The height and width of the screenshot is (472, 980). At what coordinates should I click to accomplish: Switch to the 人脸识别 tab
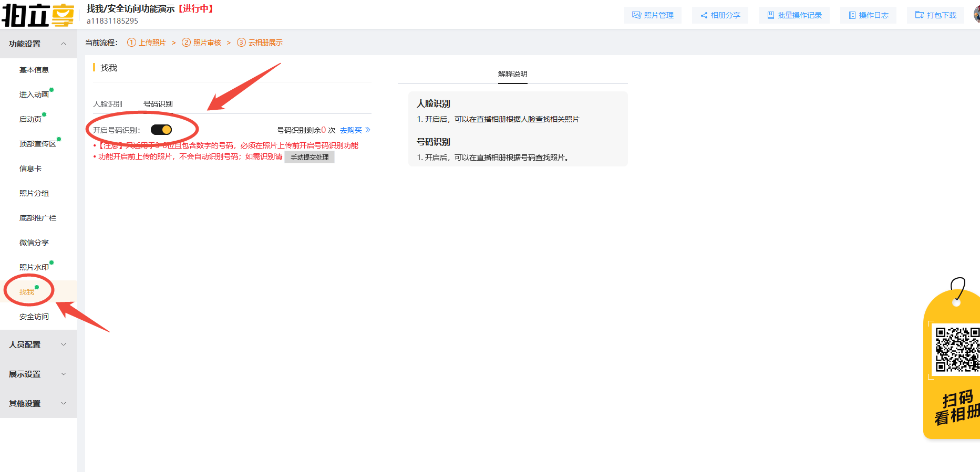108,104
